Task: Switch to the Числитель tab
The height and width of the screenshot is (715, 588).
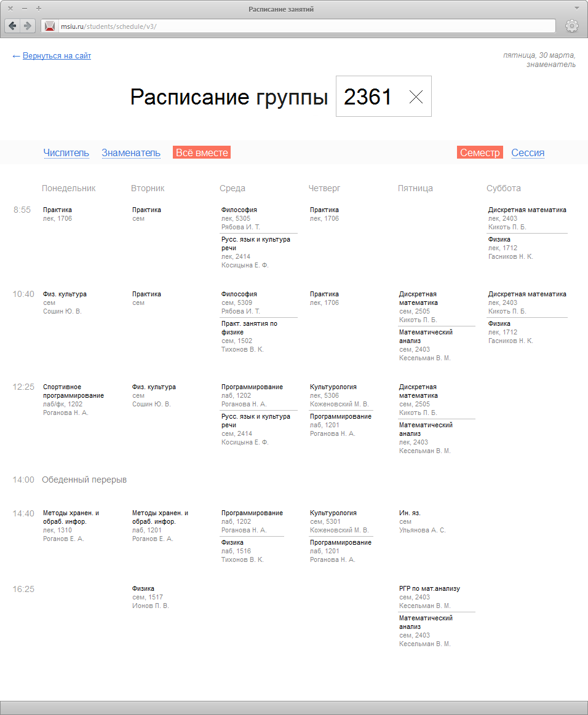Action: point(66,152)
